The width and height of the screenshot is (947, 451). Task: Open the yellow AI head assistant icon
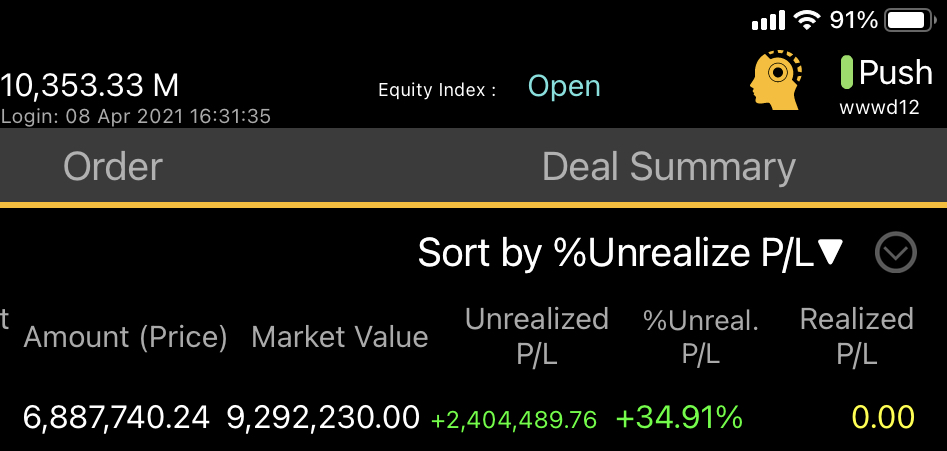tap(775, 80)
